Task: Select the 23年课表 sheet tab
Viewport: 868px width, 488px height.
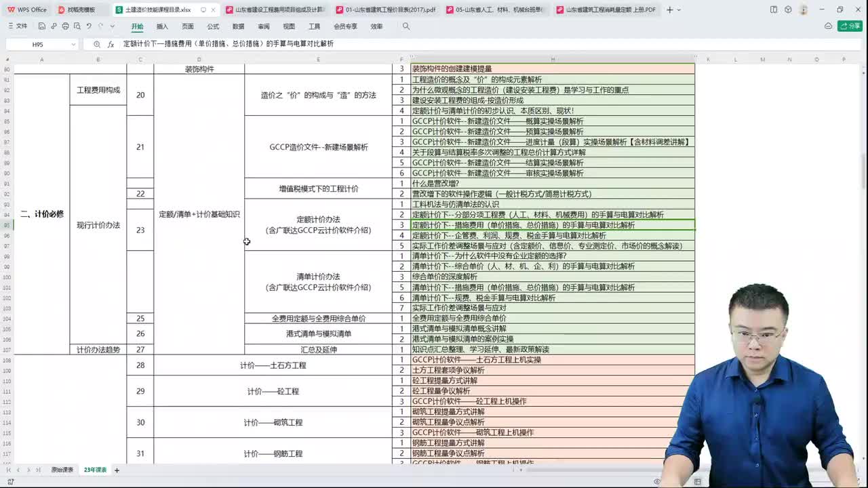Action: [95, 470]
